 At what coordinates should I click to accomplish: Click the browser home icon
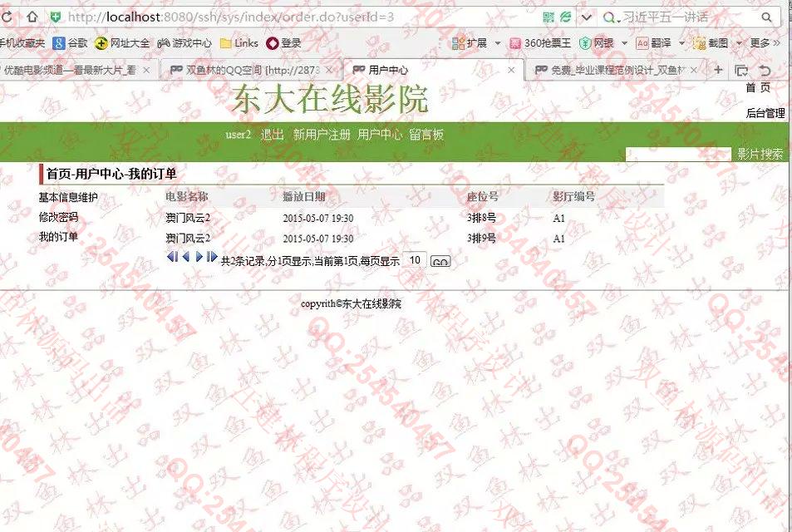pyautogui.click(x=32, y=17)
